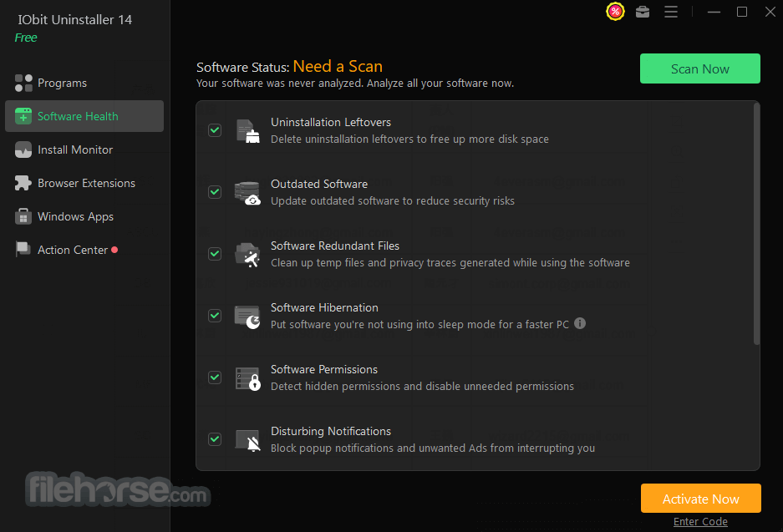Show info tooltip for Software Hibernation
This screenshot has width=783, height=532.
click(x=580, y=323)
